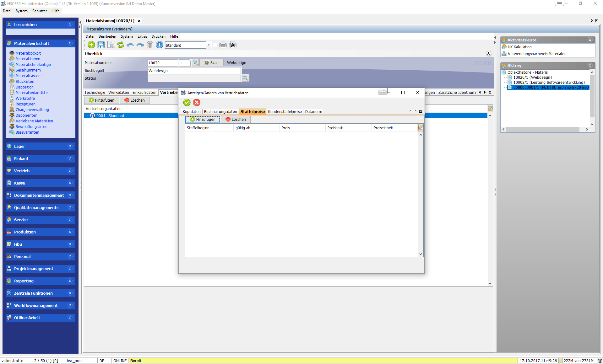The height and width of the screenshot is (364, 603).
Task: Open the Extras menu
Action: (142, 36)
